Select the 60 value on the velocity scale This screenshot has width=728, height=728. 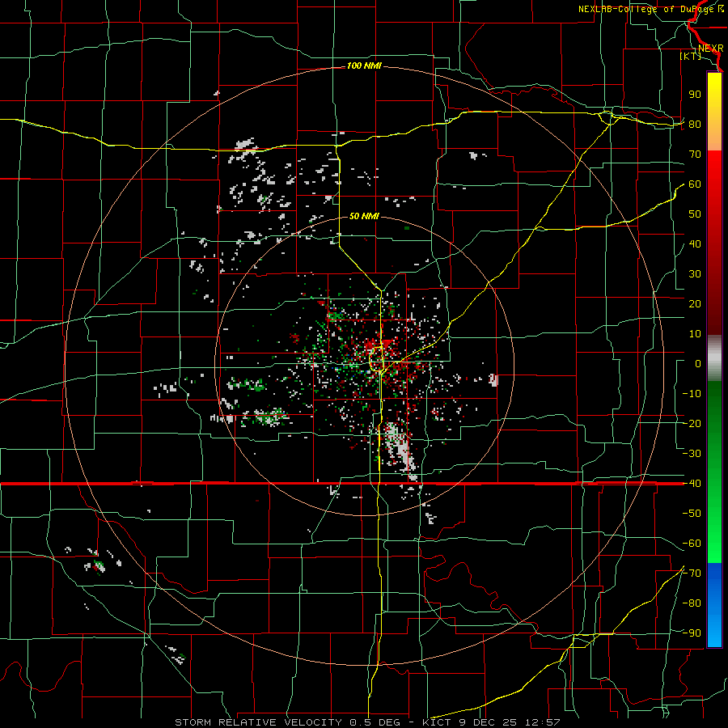pos(695,184)
